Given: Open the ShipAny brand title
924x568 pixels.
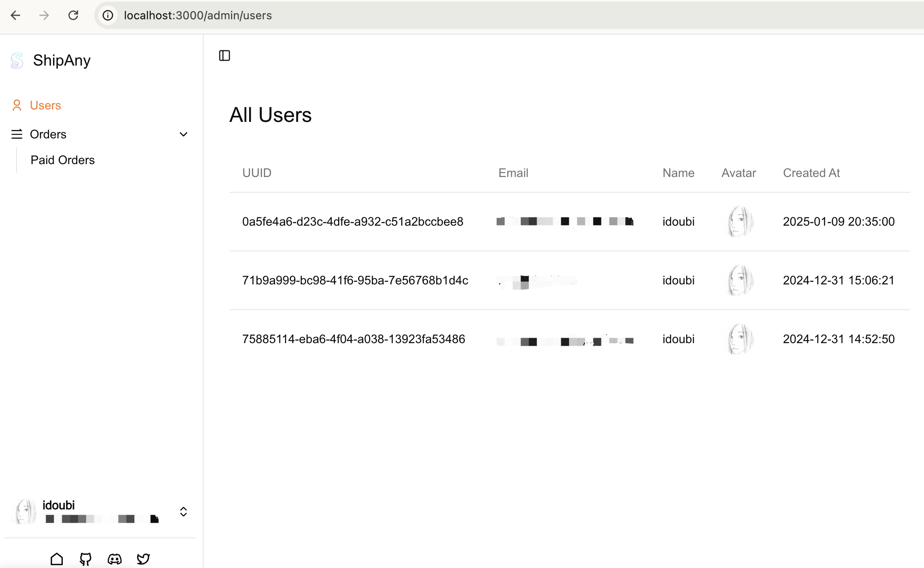Looking at the screenshot, I should (x=62, y=60).
